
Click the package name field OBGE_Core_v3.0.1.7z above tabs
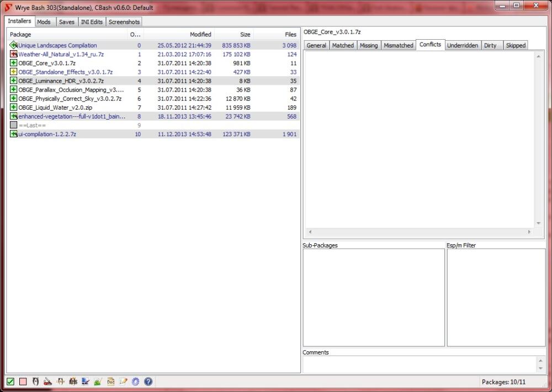pyautogui.click(x=332, y=32)
